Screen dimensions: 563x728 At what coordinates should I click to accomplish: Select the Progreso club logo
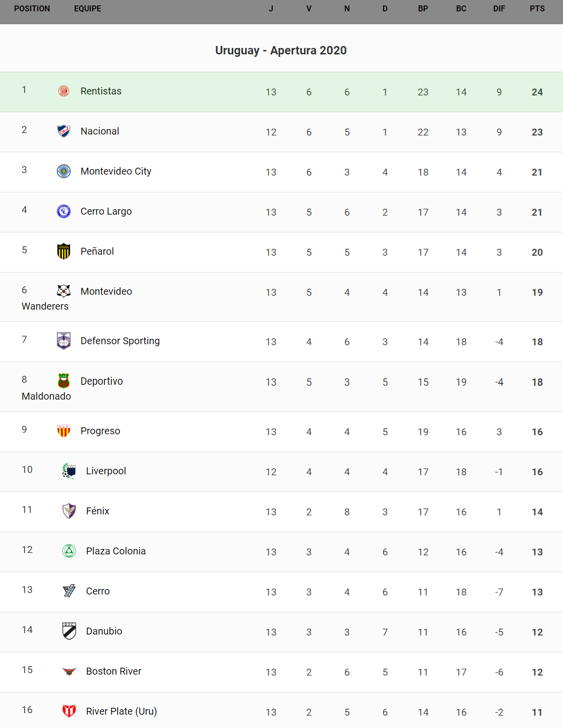[x=64, y=431]
